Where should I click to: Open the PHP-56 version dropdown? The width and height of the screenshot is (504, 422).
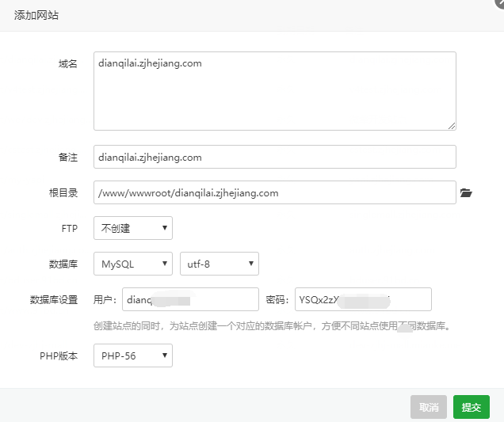pyautogui.click(x=133, y=355)
